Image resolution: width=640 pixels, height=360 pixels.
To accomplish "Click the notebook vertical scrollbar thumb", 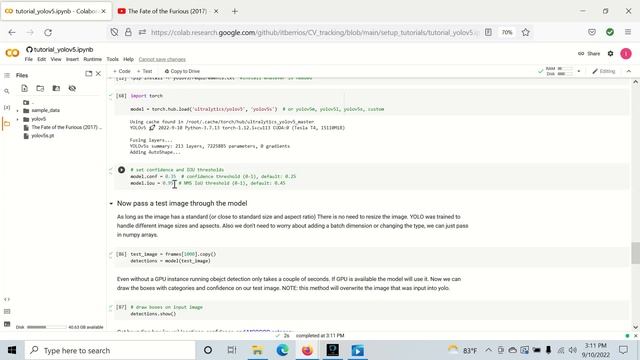I will click(635, 253).
